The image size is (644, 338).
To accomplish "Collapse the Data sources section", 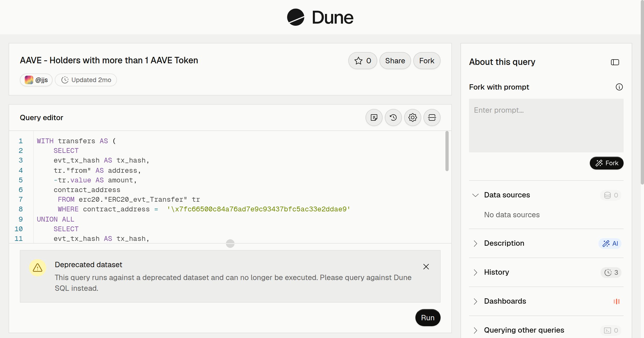I will (x=475, y=195).
